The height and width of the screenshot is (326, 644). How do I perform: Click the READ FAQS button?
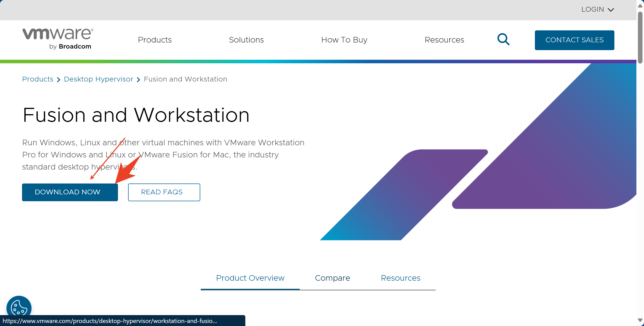[164, 192]
